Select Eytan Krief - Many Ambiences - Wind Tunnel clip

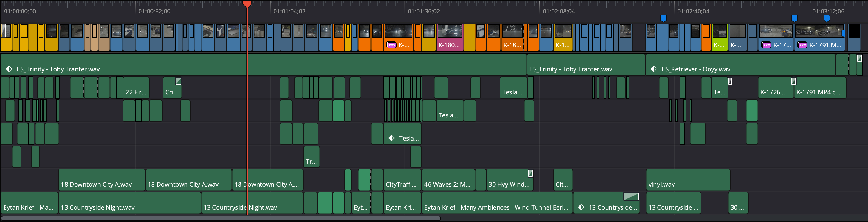tap(497, 203)
